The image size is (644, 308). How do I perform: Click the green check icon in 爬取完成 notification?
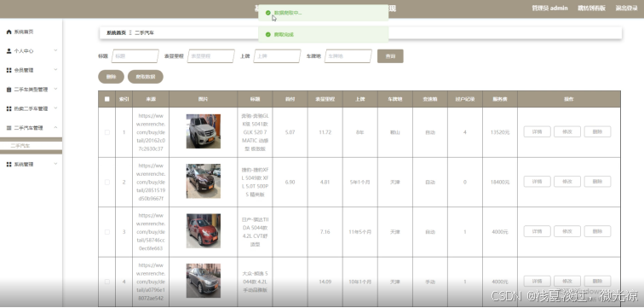(268, 34)
